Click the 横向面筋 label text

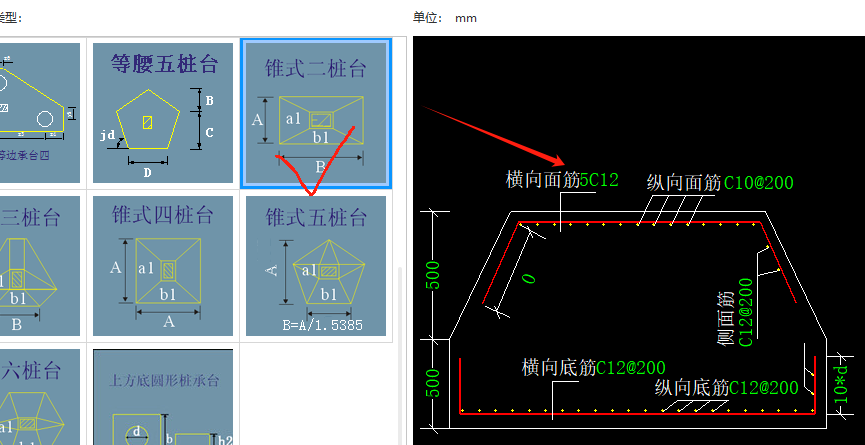[543, 180]
